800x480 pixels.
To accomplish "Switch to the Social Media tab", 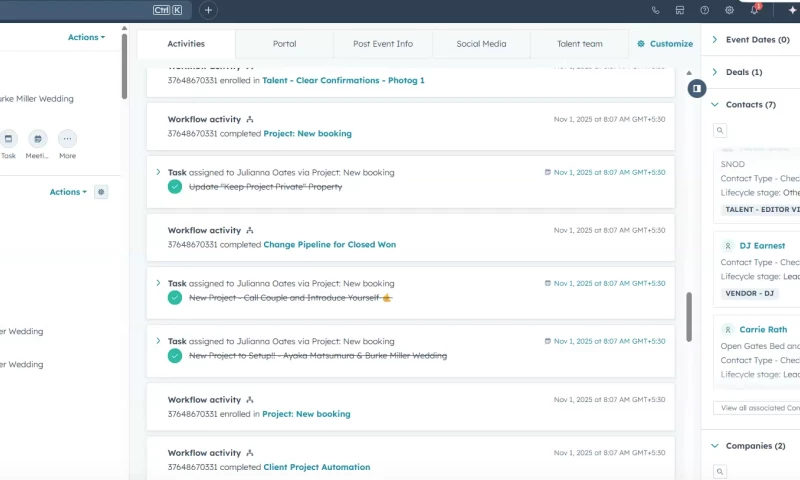I will (x=481, y=44).
